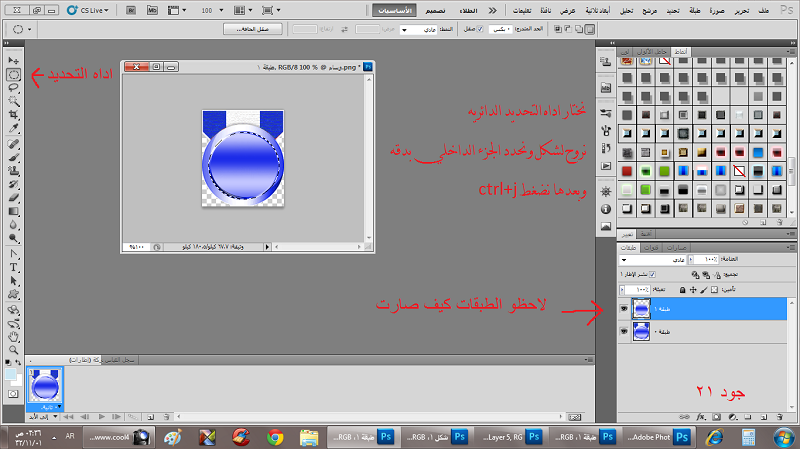The width and height of the screenshot is (800, 449).
Task: Select the Type (T) tool
Action: click(14, 268)
